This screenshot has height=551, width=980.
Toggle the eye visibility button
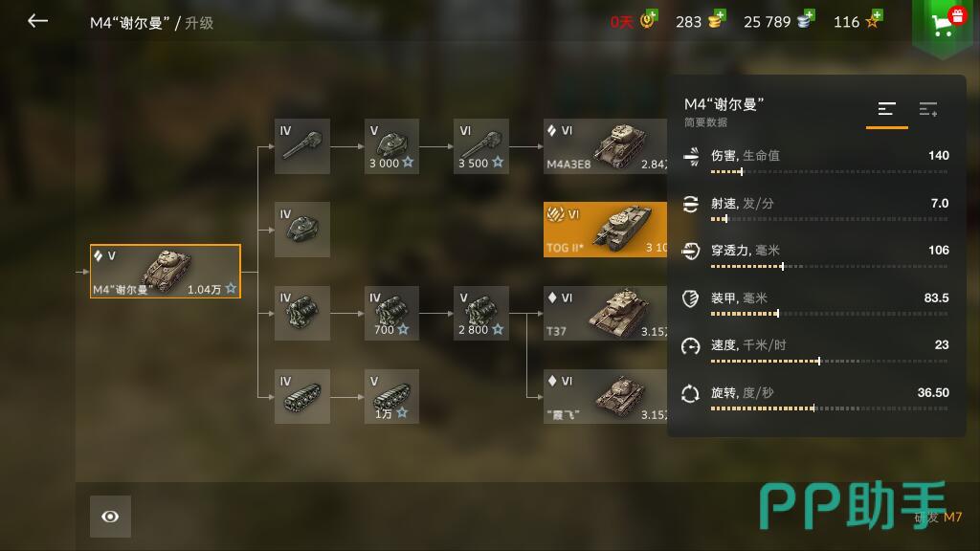110,516
